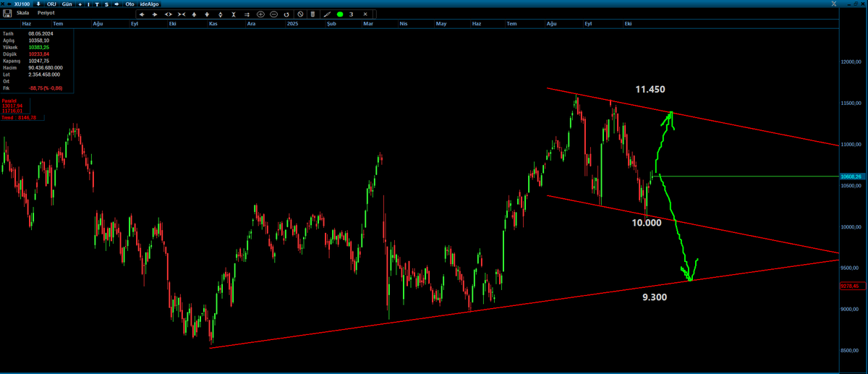The image size is (868, 374).
Task: Delete drawings with the trash icon
Action: point(312,14)
